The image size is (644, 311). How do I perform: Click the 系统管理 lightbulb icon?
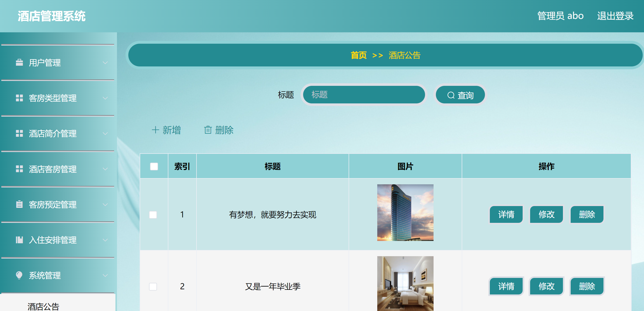(x=19, y=275)
